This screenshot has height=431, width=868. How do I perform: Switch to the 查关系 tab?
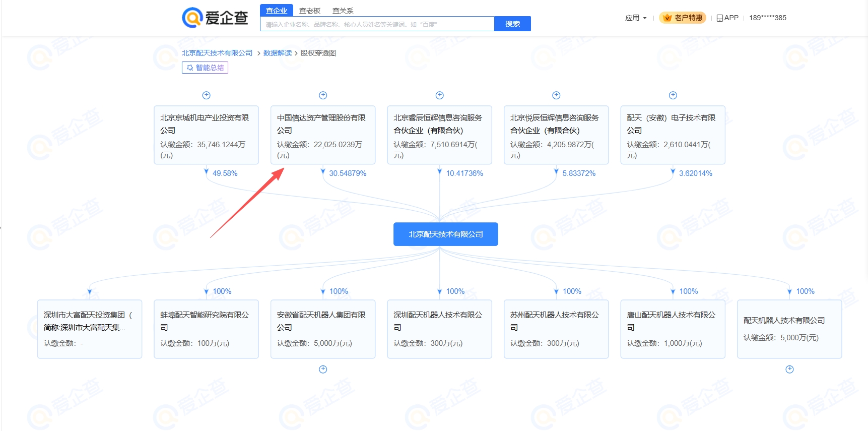[343, 11]
